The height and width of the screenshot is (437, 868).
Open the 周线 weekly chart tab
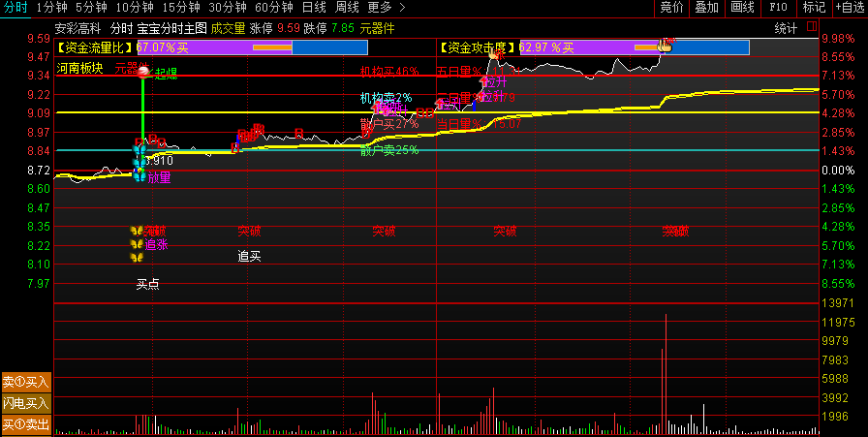point(347,8)
